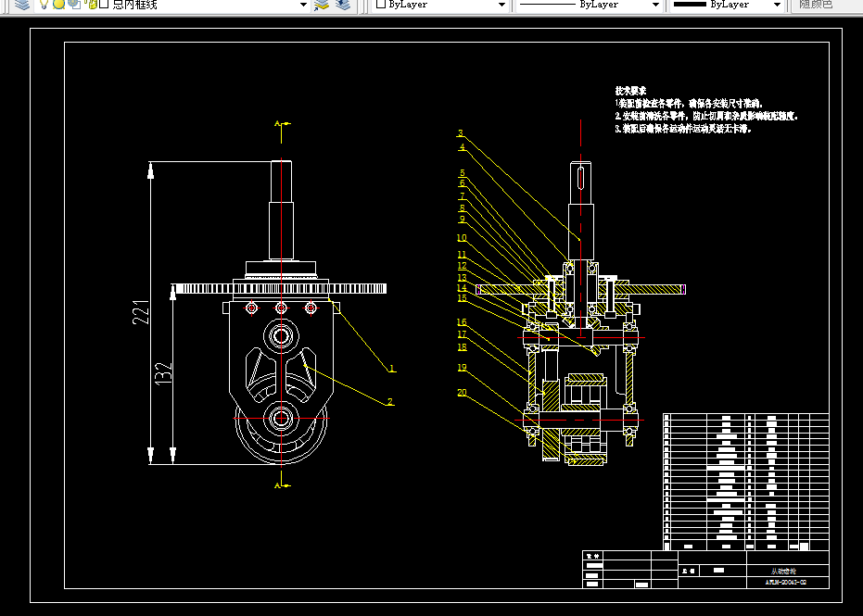Click part callout number 4
This screenshot has height=616, width=863.
[x=462, y=147]
